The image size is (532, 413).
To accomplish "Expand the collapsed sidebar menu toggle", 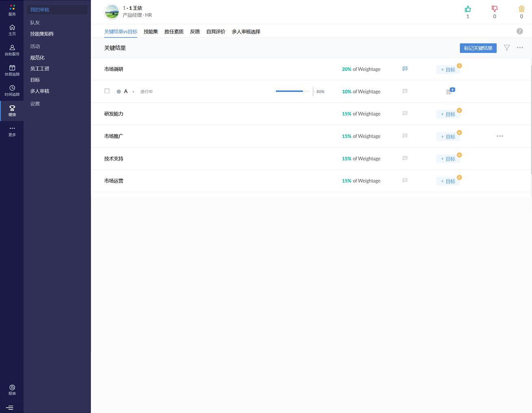I will click(10, 408).
